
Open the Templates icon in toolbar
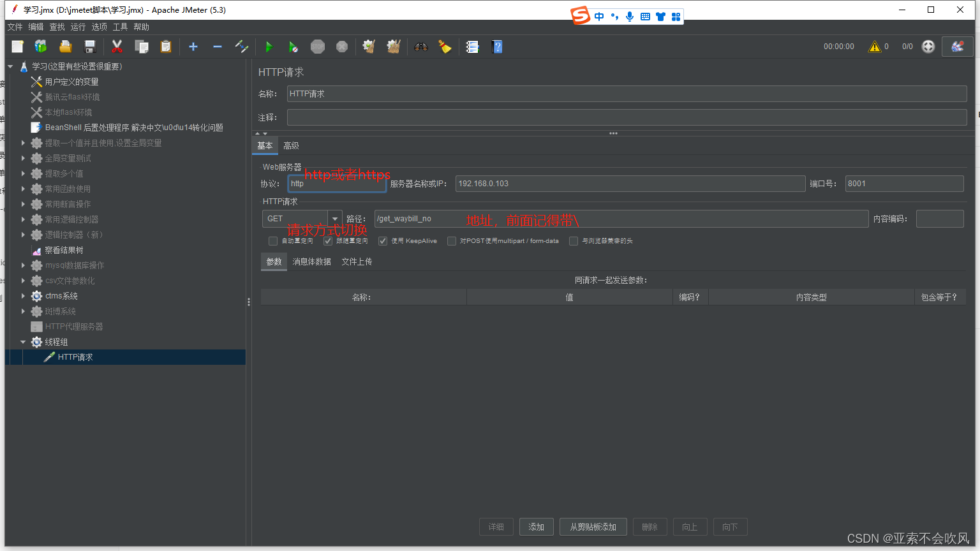point(41,47)
